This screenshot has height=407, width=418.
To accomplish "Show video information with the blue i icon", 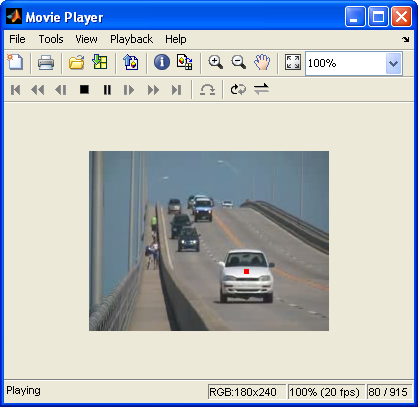I will click(162, 62).
